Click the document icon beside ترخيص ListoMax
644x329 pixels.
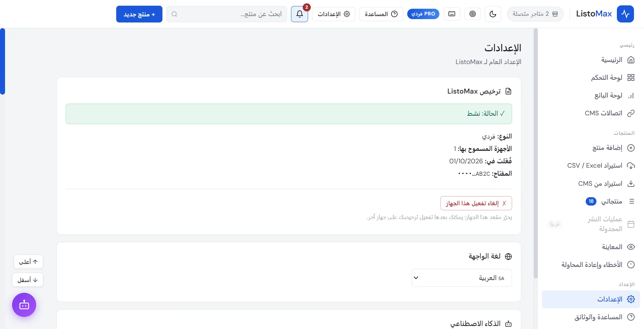click(508, 91)
